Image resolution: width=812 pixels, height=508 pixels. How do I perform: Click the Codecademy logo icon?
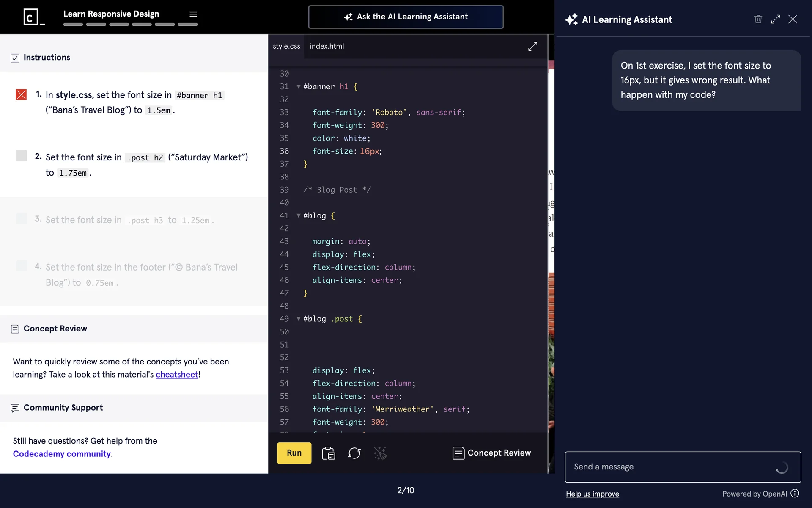pos(34,17)
